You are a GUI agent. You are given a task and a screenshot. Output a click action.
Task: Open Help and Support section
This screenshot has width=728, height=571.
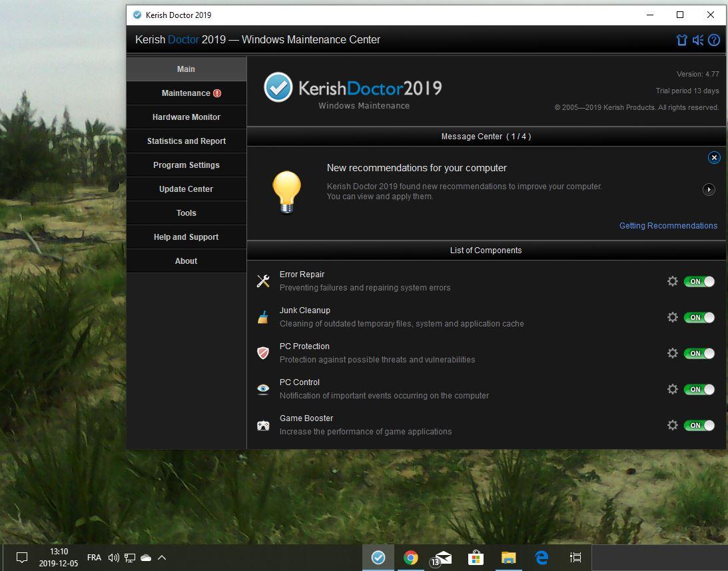pos(186,237)
